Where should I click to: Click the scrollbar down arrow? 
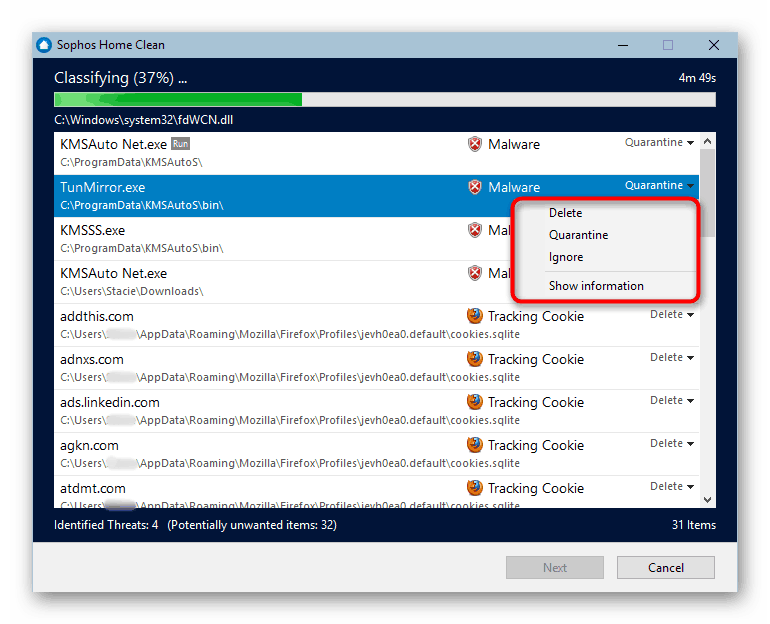[708, 500]
